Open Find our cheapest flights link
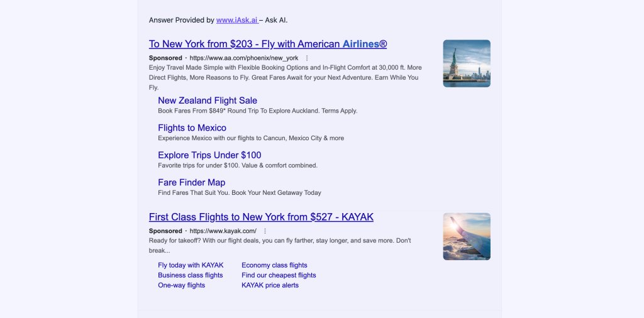644x318 pixels. 279,275
